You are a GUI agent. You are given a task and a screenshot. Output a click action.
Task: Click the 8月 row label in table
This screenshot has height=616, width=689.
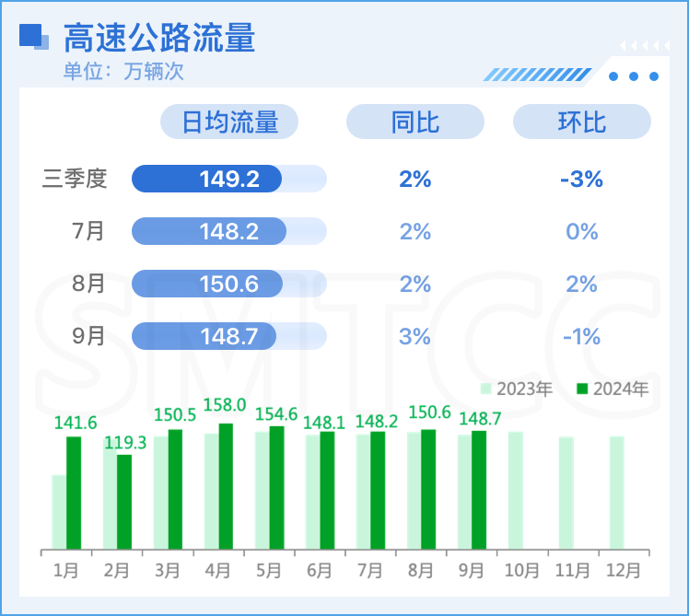coord(88,284)
